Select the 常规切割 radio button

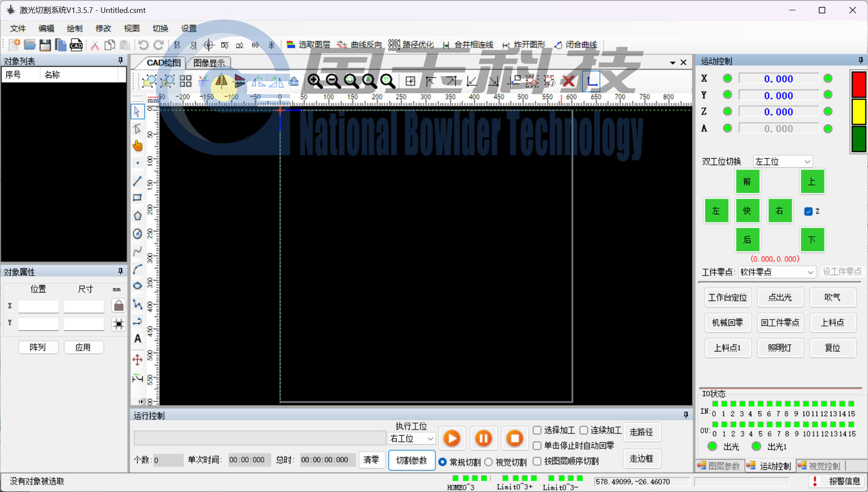point(442,462)
